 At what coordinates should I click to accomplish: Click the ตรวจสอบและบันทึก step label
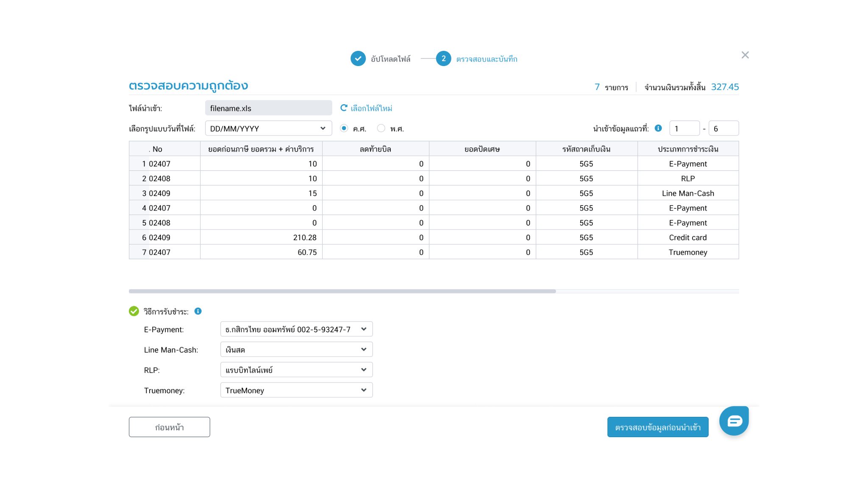[487, 59]
